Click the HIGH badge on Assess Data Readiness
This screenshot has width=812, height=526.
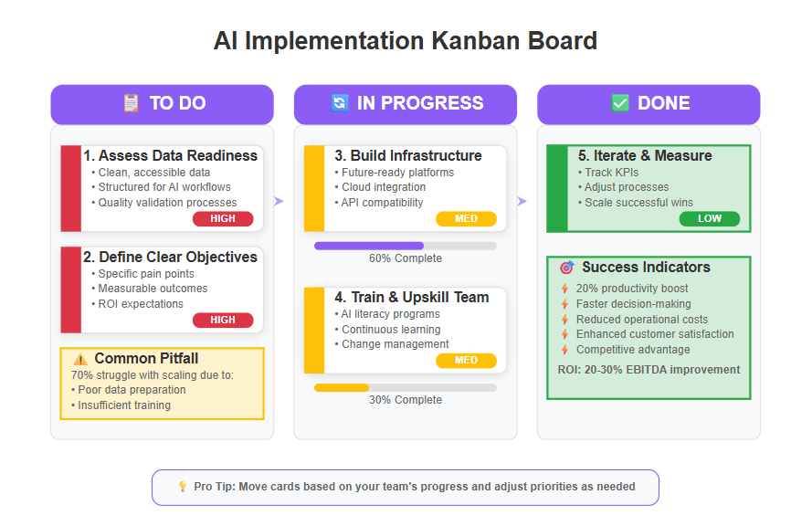tap(223, 218)
